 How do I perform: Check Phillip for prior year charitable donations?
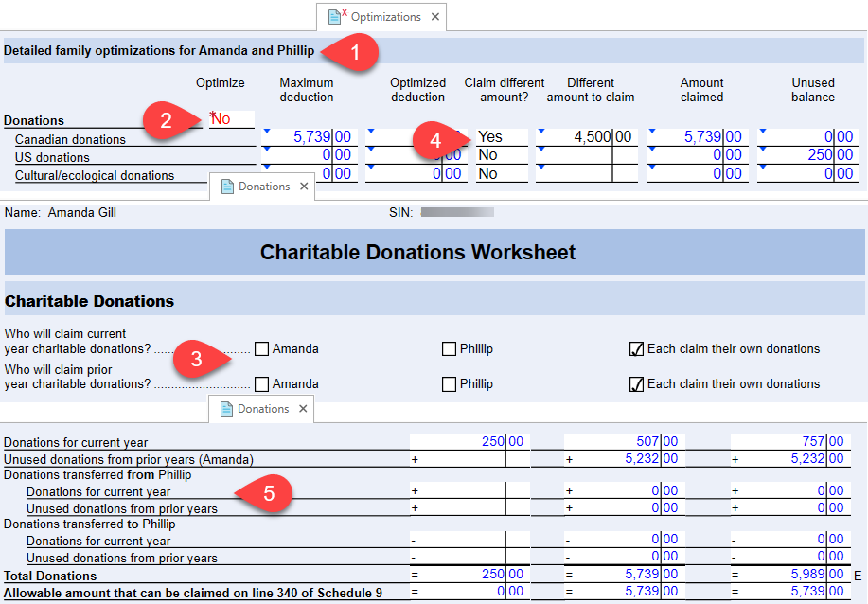[449, 384]
